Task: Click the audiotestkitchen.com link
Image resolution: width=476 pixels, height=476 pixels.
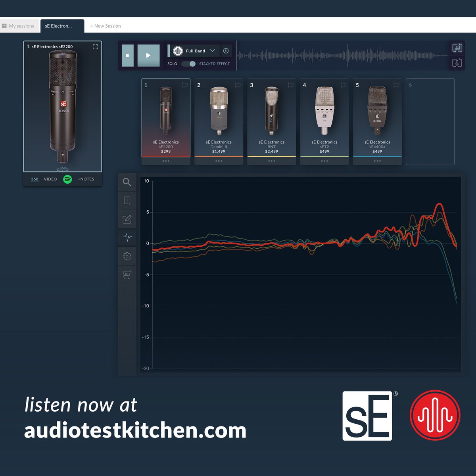Action: pyautogui.click(x=135, y=430)
